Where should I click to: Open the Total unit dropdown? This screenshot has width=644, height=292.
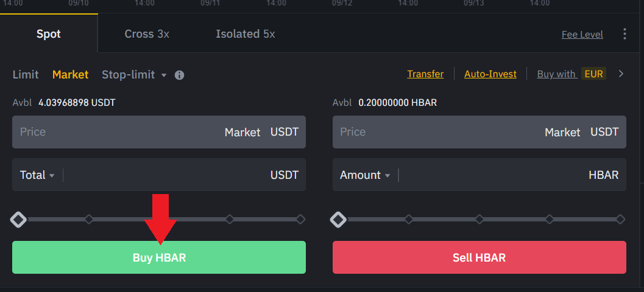pos(37,175)
